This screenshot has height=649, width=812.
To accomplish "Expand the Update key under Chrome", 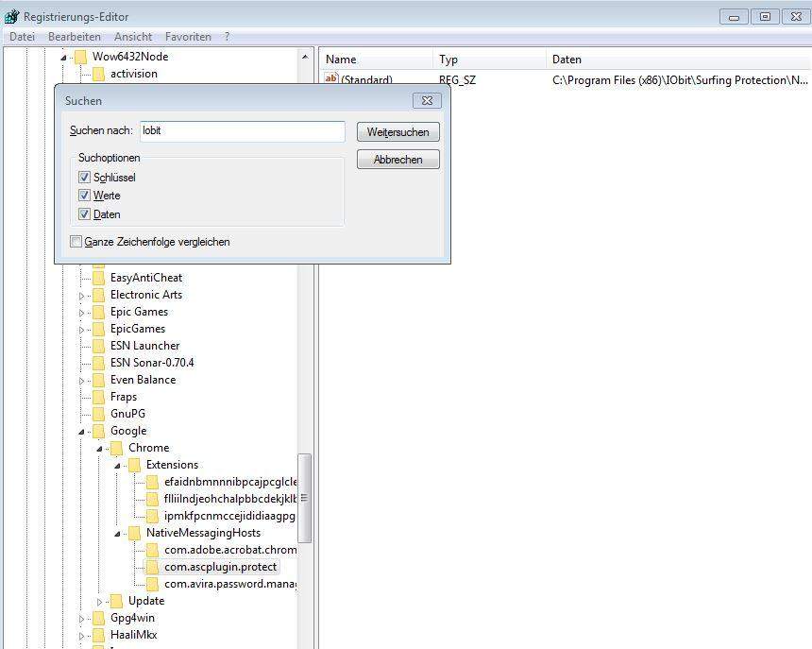I will (100, 601).
